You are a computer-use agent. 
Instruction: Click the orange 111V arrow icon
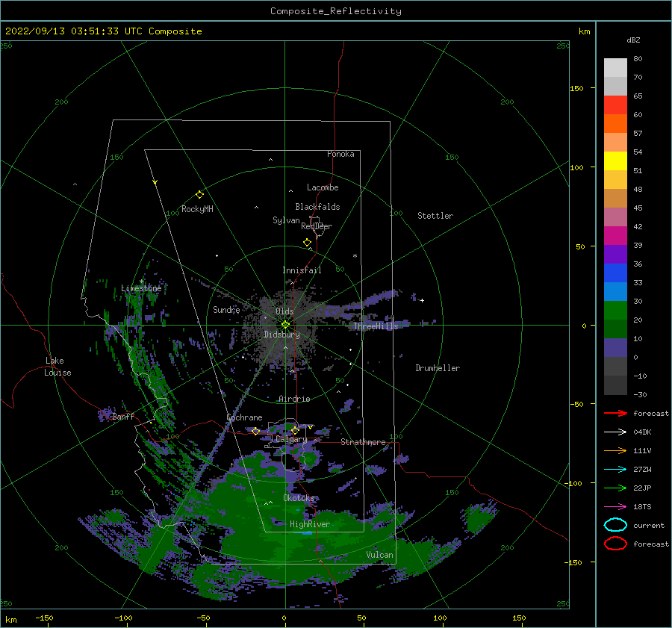tap(615, 450)
